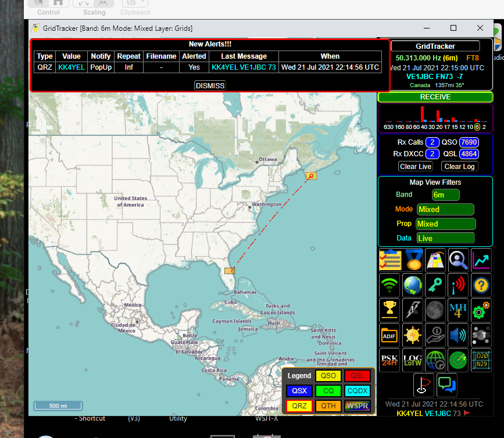The width and height of the screenshot is (504, 438).
Task: Click the KK4YEL VE1JBC 73 last message cell
Action: click(x=244, y=67)
